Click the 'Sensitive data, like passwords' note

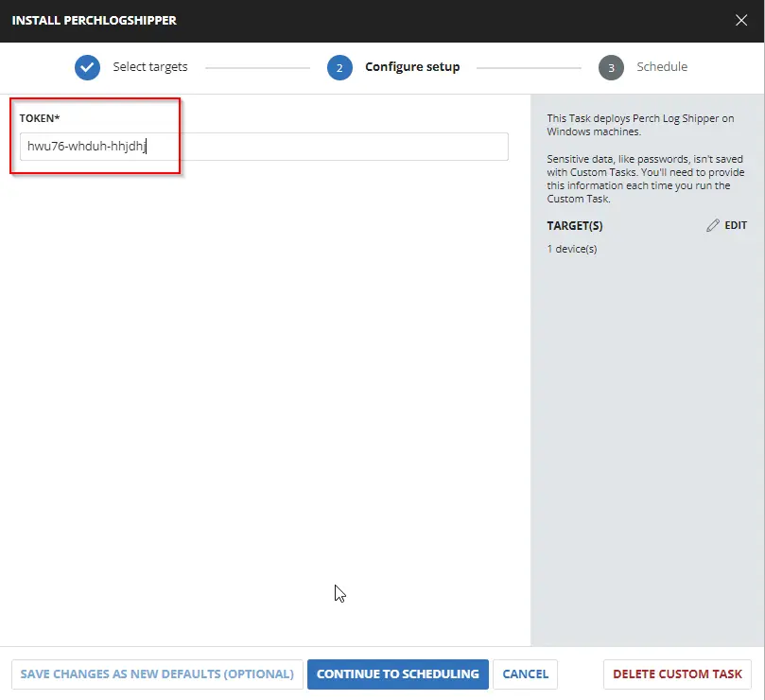646,179
